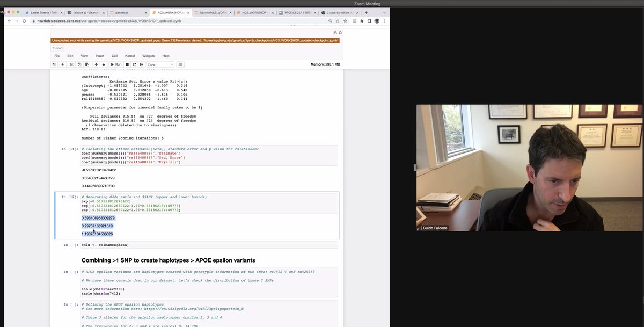Open Chrome extensions puzzle icon
Screen dimensions: 644x327
tap(362, 21)
